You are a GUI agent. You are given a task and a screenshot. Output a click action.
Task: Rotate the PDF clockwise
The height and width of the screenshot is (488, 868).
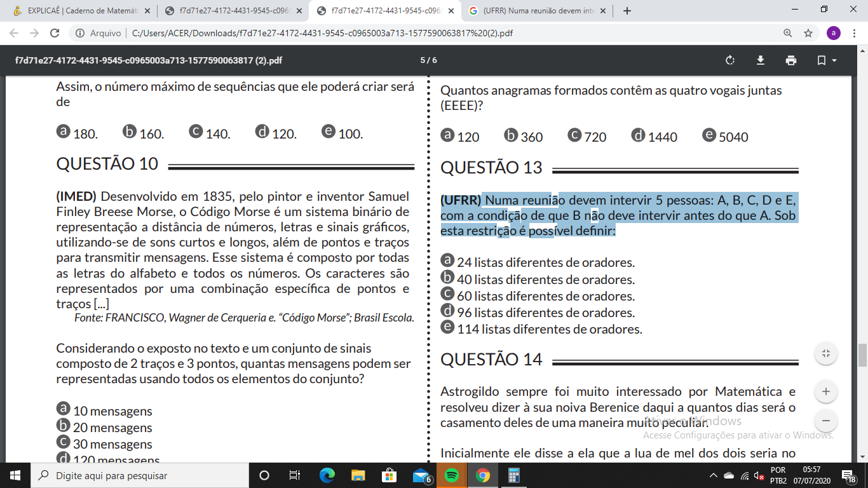coord(730,60)
